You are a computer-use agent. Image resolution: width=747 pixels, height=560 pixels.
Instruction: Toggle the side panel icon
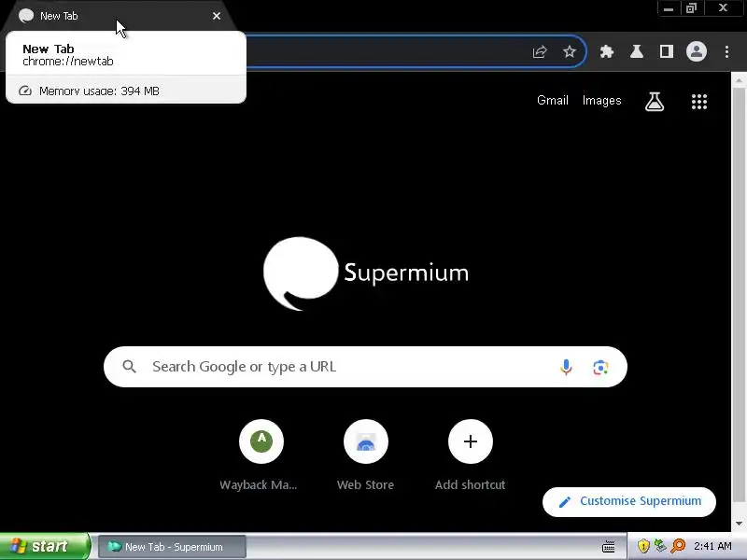click(x=666, y=51)
